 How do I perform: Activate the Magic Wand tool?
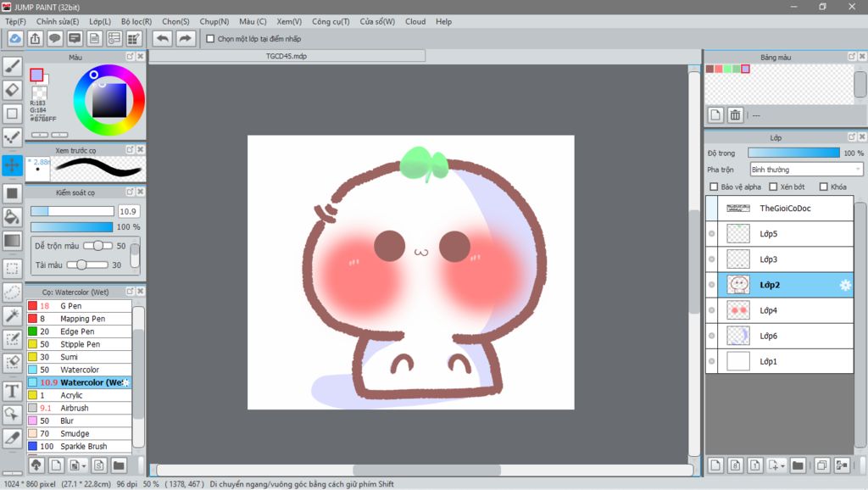click(12, 315)
